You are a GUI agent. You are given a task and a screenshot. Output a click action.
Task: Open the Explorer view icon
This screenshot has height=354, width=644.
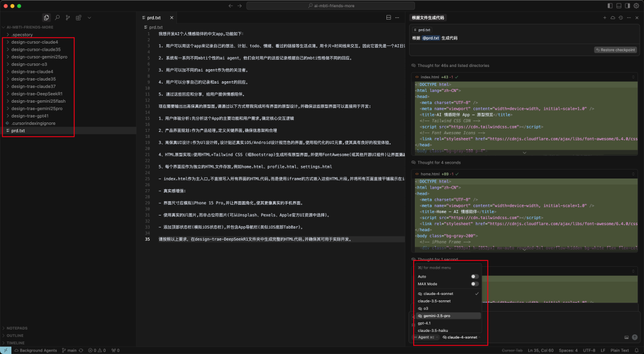click(x=46, y=18)
